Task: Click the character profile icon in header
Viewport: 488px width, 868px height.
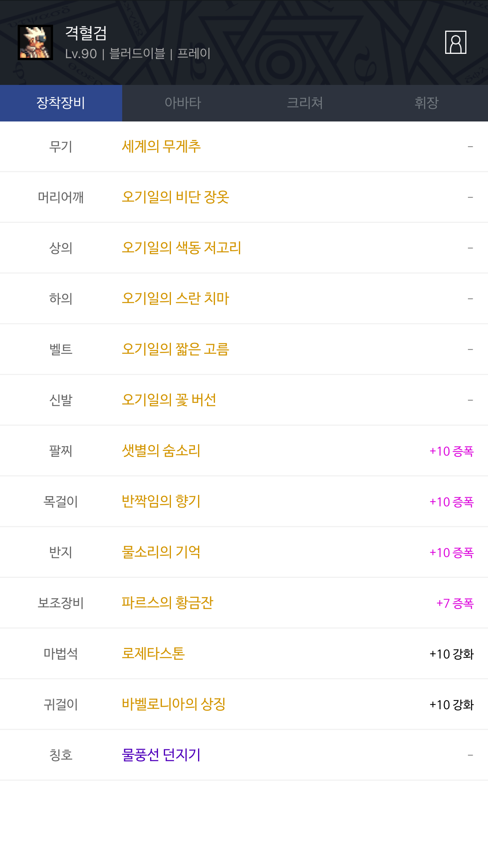Action: [455, 42]
